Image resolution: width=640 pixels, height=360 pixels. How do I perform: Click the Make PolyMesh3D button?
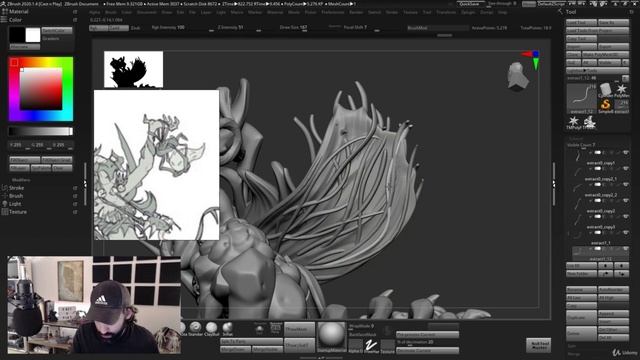coord(605,54)
